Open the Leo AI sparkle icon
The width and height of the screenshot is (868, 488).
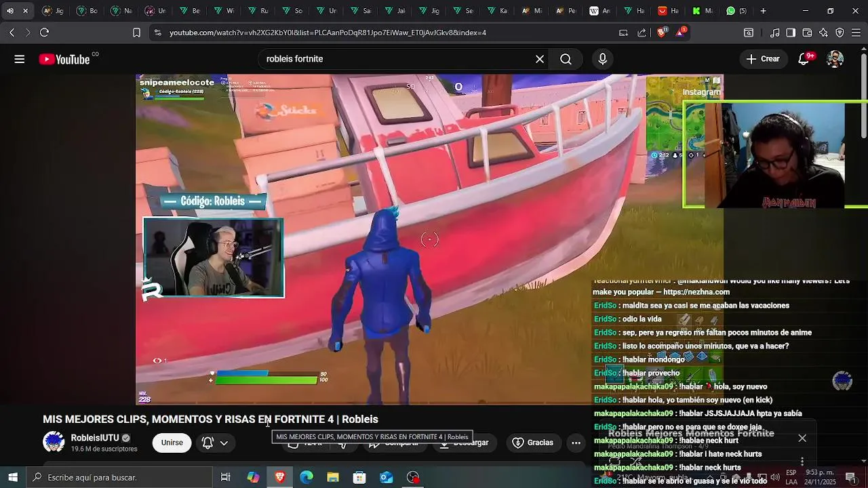pos(823,33)
